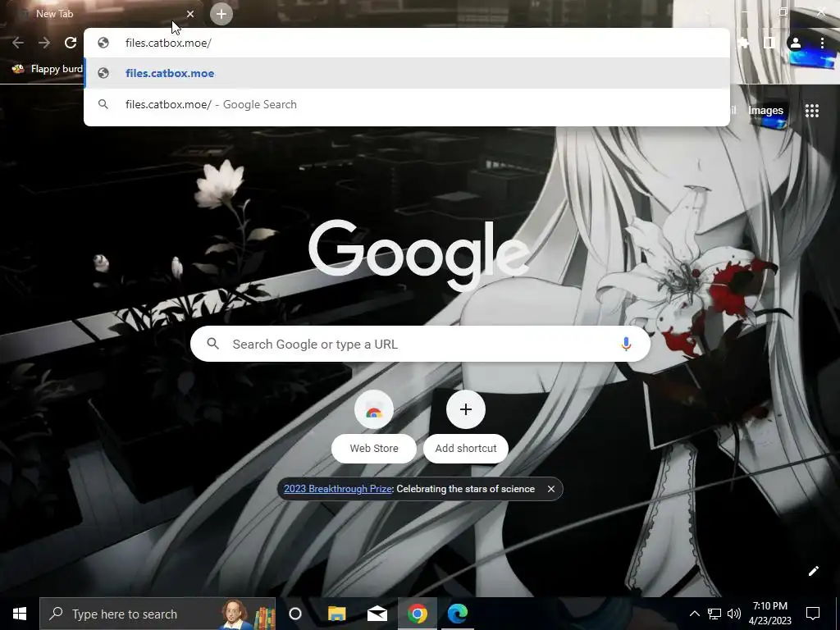Open the profile avatar menu

796,43
